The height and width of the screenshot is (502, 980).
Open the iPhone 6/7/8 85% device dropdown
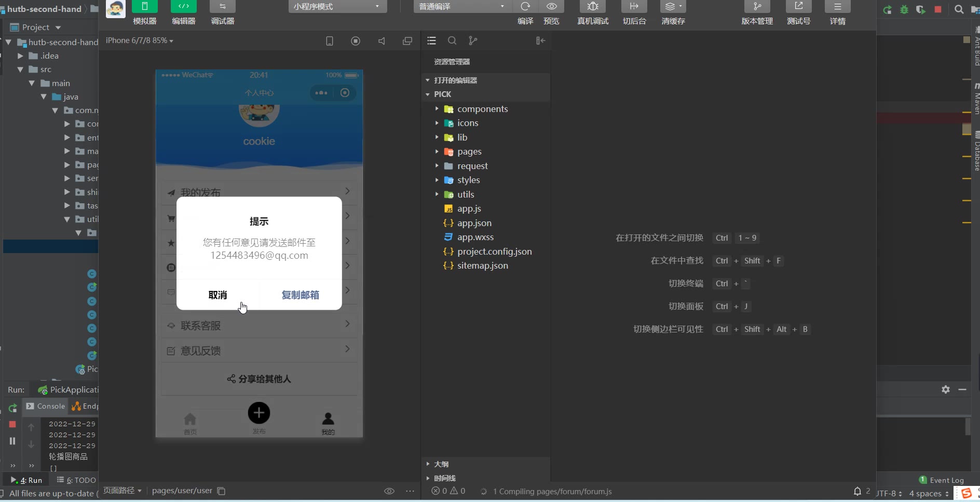pyautogui.click(x=139, y=40)
